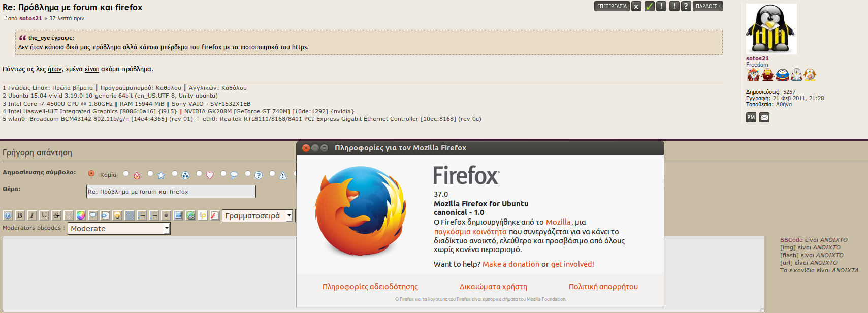The image size is (868, 313).
Task: Open the 'Make a donation' link
Action: (510, 264)
